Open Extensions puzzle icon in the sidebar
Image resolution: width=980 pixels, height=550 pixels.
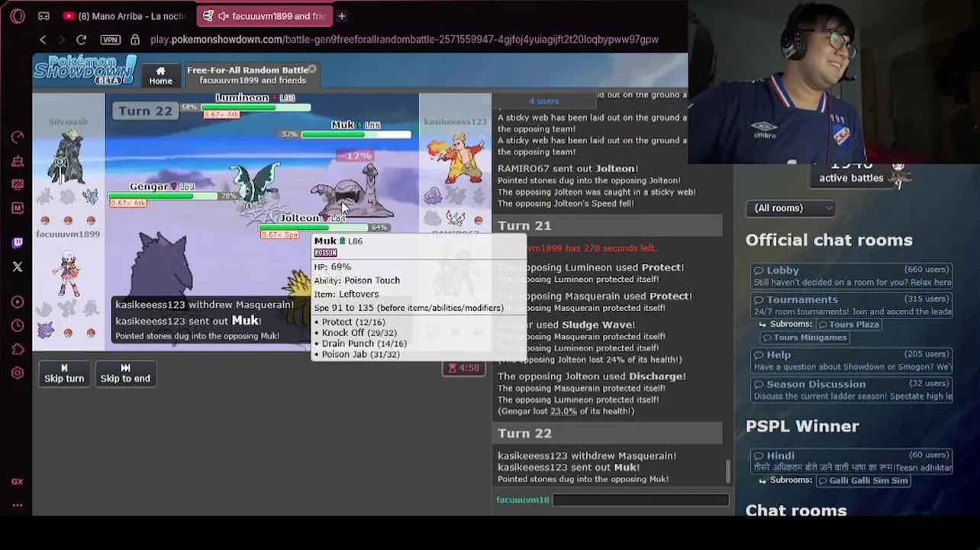point(18,349)
